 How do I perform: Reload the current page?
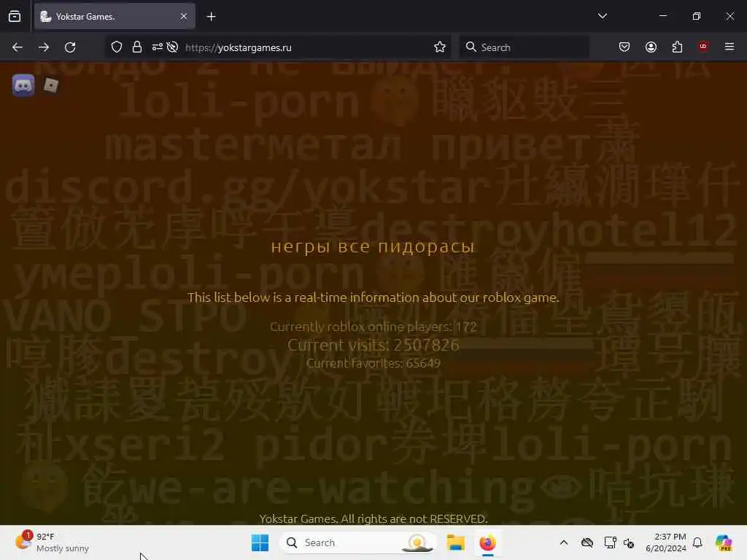(70, 47)
